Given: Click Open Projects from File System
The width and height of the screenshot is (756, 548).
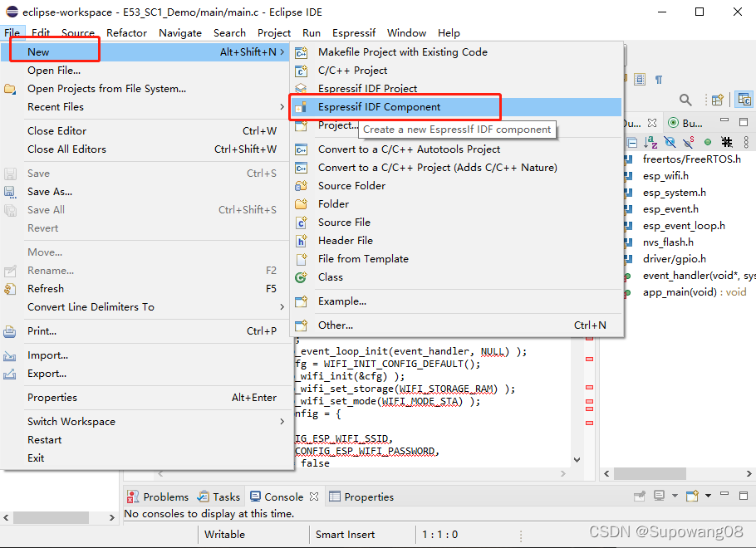Looking at the screenshot, I should [x=145, y=89].
